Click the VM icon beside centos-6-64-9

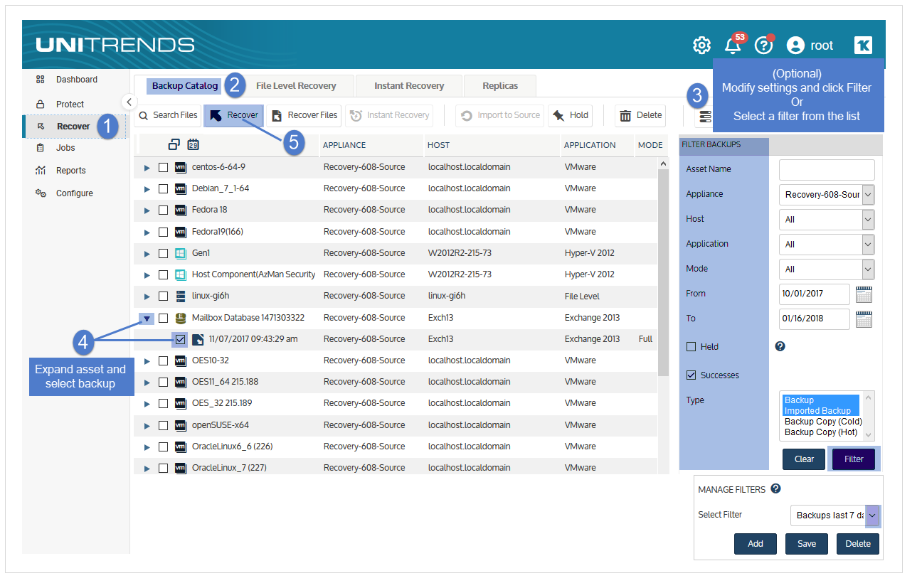(180, 167)
